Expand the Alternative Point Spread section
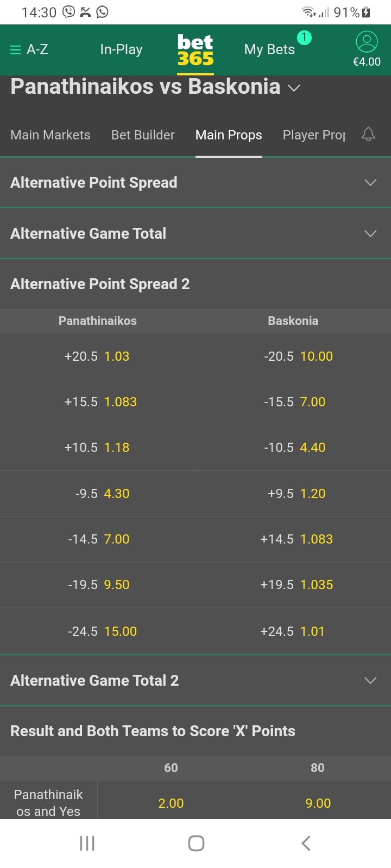This screenshot has height=868, width=391. 195,182
